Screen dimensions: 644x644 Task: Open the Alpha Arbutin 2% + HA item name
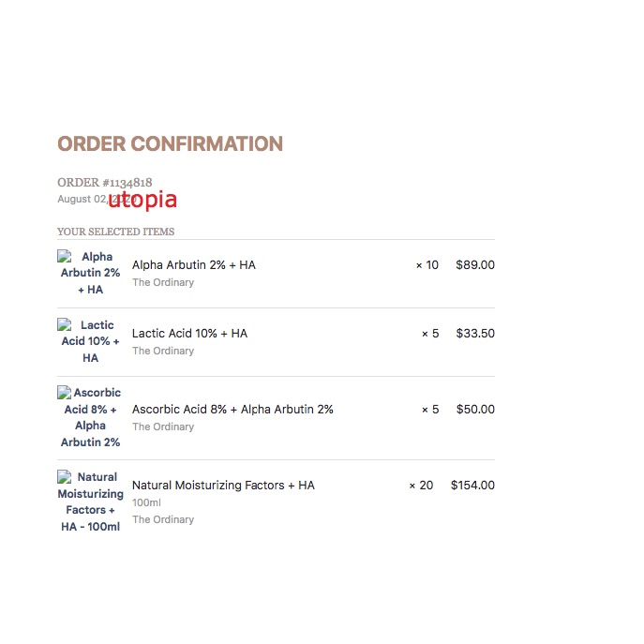[193, 265]
